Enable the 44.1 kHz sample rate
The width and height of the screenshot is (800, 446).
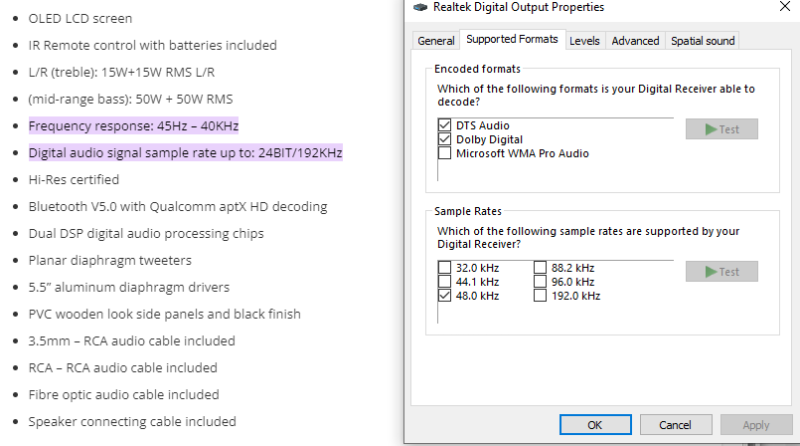click(x=444, y=282)
